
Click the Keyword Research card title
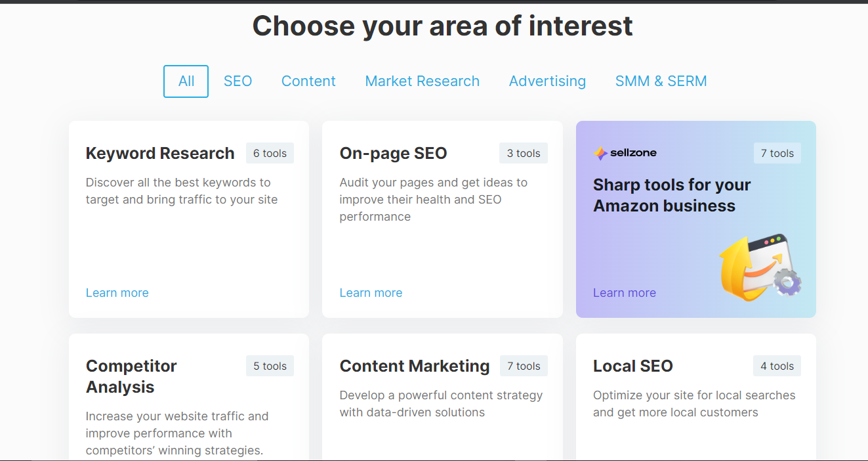tap(160, 154)
